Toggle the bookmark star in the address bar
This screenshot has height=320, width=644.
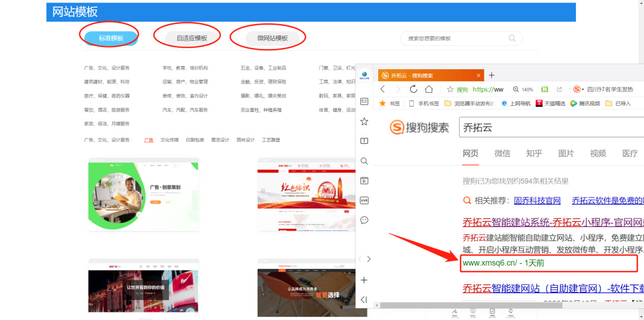pos(450,89)
